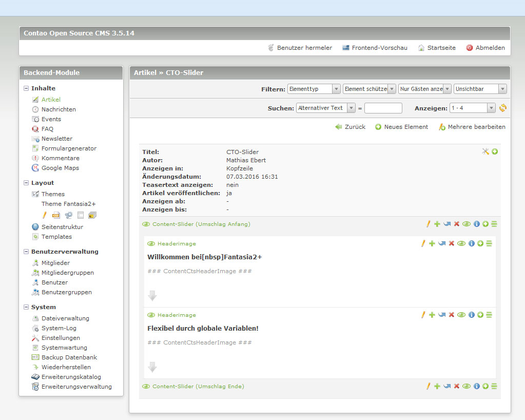
Task: Open the Theme Fantasia2+ CSS stylesheets icon
Action: 56,215
